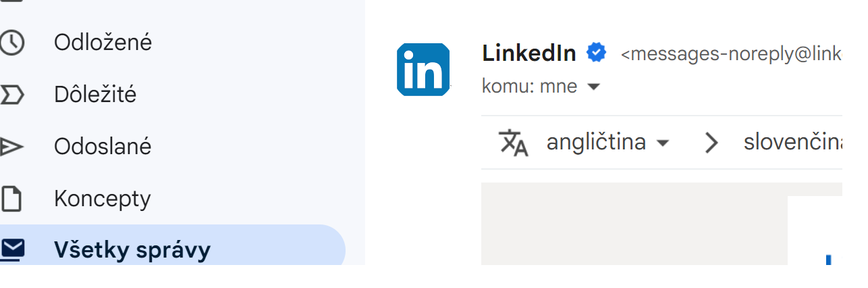
Task: Click the Dôležité label marker icon
Action: tap(11, 95)
